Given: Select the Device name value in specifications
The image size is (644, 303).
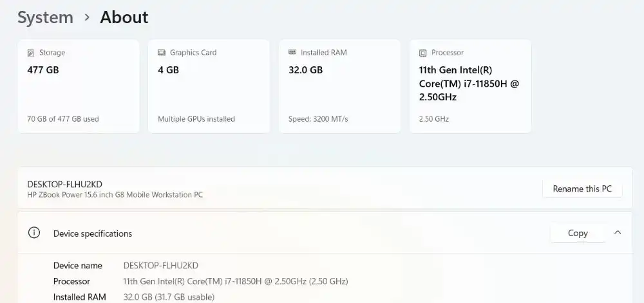Looking at the screenshot, I should (160, 265).
